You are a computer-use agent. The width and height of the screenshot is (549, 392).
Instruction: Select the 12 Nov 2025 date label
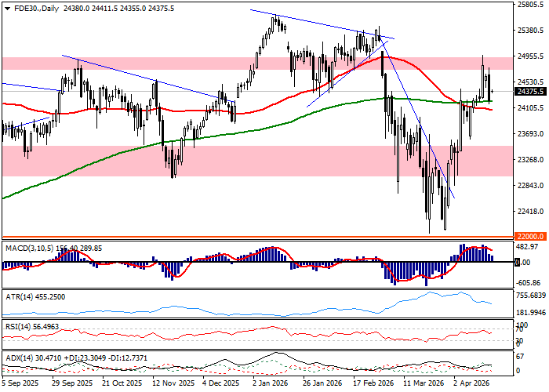pyautogui.click(x=173, y=384)
